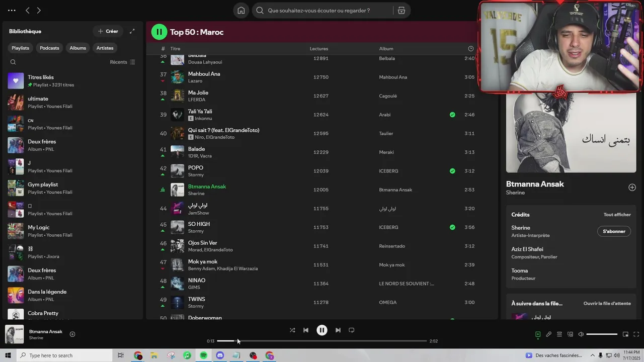The height and width of the screenshot is (362, 644).
Task: Pause the Top 50 : Maroc playlist
Action: 159,32
